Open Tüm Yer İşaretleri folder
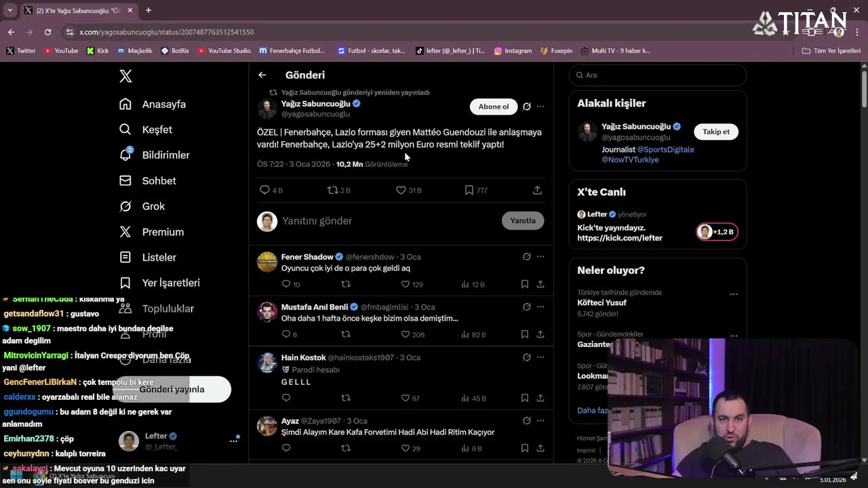Viewport: 868px width, 488px height. click(x=831, y=51)
